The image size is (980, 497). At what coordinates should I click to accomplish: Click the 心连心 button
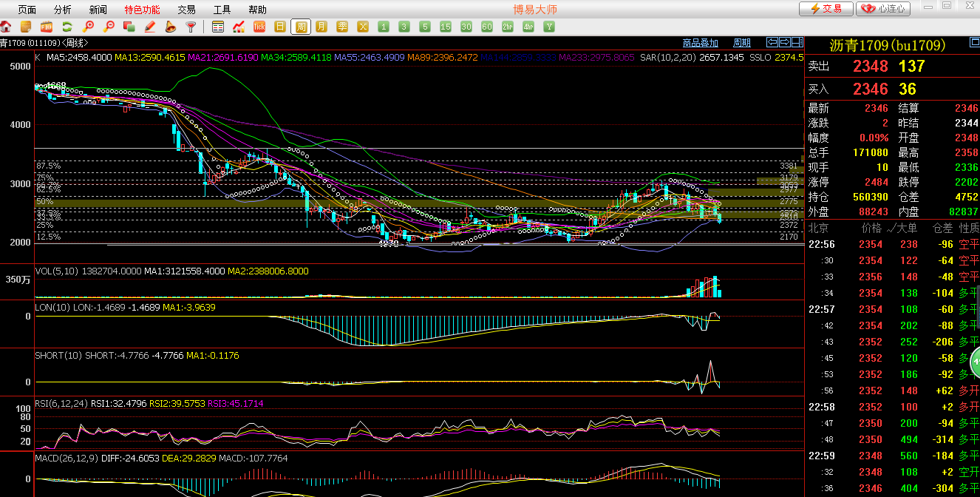click(x=883, y=9)
